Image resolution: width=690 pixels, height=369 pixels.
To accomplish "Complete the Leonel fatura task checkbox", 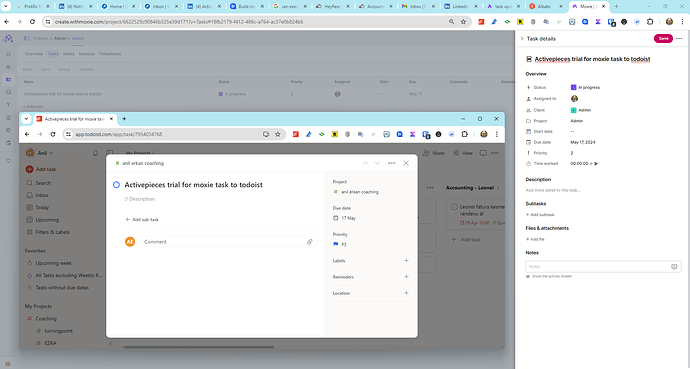I will [454, 207].
